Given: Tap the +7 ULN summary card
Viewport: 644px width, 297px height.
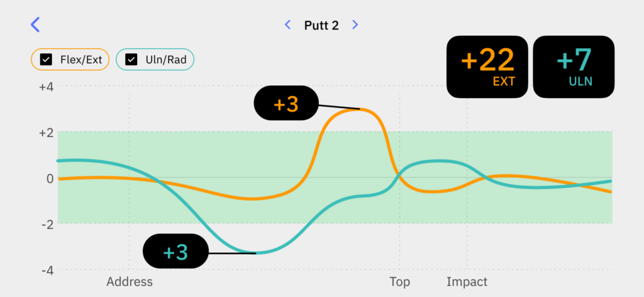Looking at the screenshot, I should point(574,67).
